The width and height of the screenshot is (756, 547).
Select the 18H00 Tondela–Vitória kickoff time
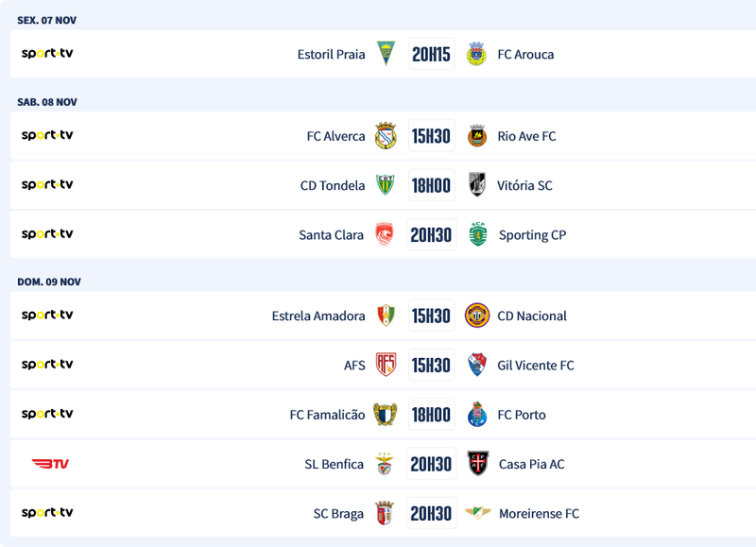pos(431,185)
